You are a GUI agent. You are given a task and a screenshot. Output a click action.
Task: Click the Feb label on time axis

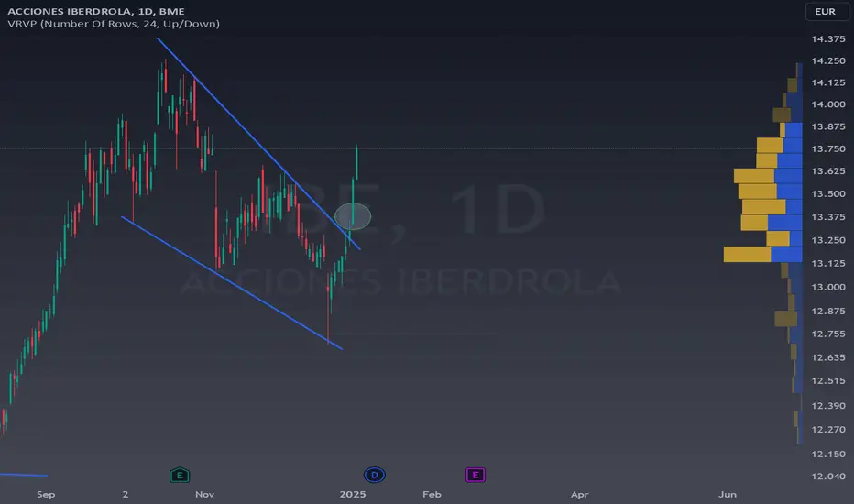[x=432, y=494]
